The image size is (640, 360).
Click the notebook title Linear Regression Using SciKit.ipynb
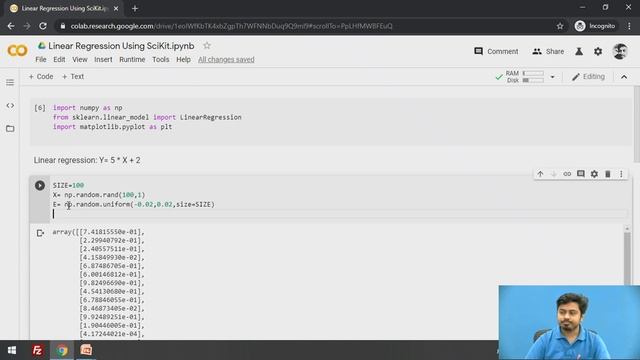121,46
